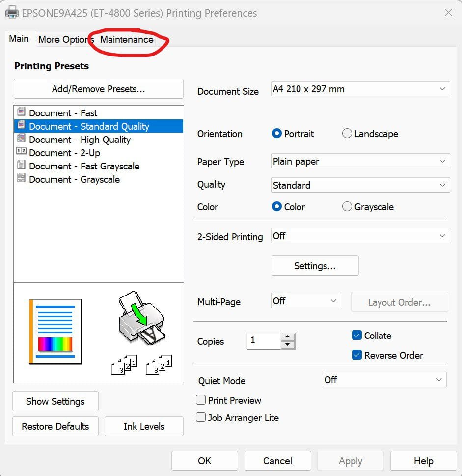Select Landscape orientation

point(347,133)
